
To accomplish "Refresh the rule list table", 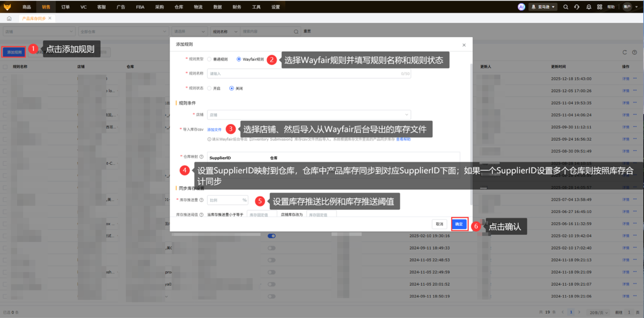I will click(624, 52).
